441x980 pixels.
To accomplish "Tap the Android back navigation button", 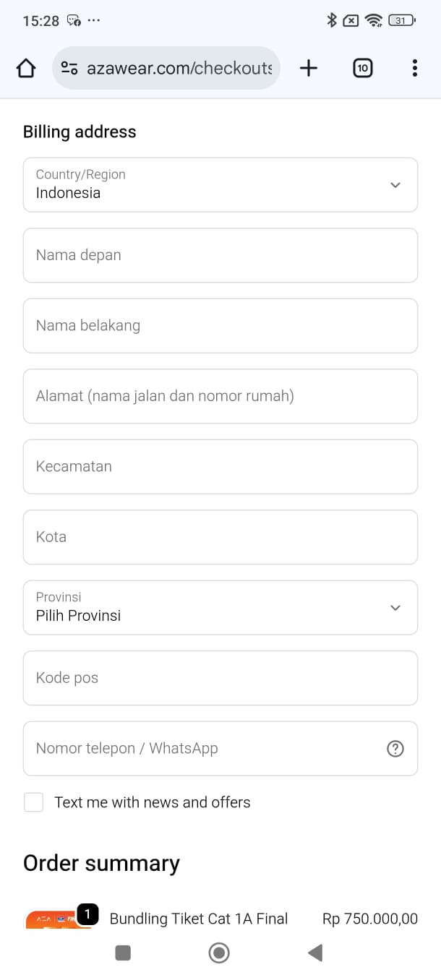I will point(315,953).
